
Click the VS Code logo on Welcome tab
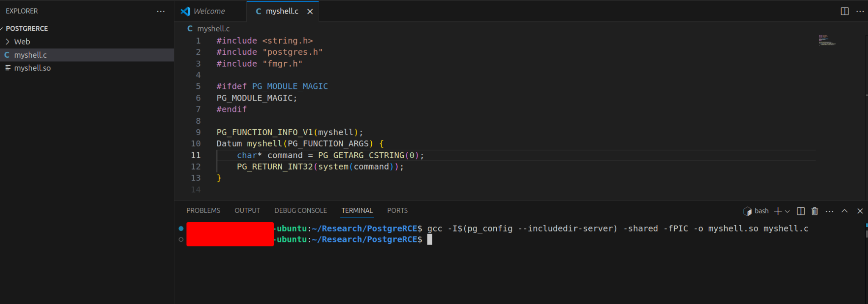coord(185,11)
